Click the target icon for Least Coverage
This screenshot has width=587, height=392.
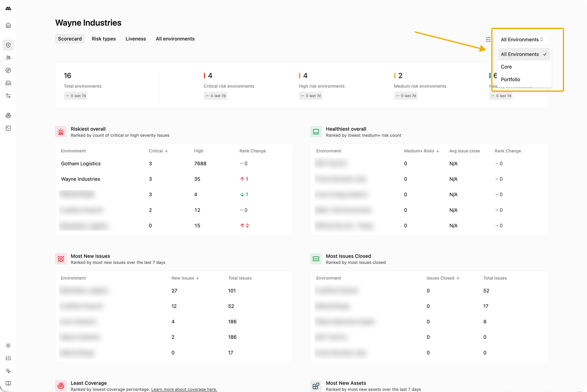[61, 386]
